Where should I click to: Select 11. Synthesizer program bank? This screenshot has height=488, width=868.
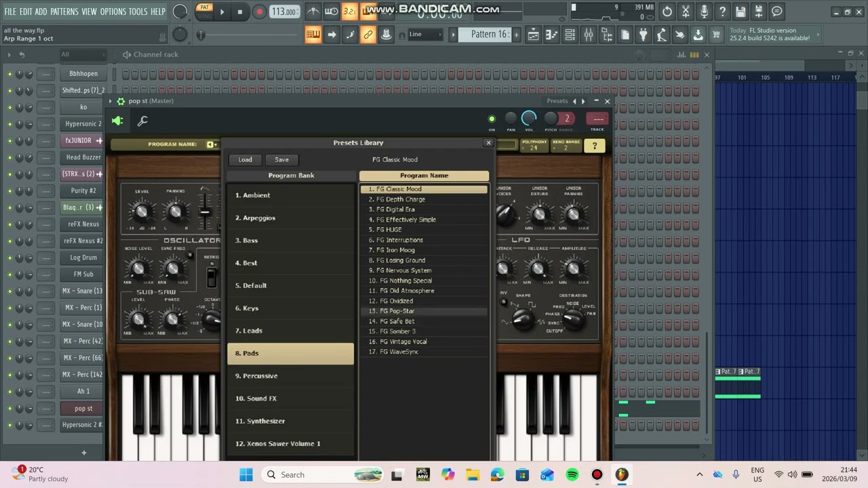click(290, 421)
